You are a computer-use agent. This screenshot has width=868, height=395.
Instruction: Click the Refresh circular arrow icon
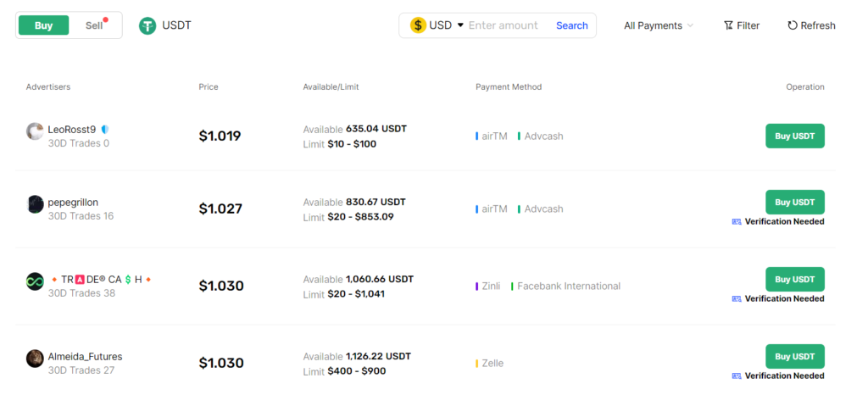pyautogui.click(x=793, y=25)
